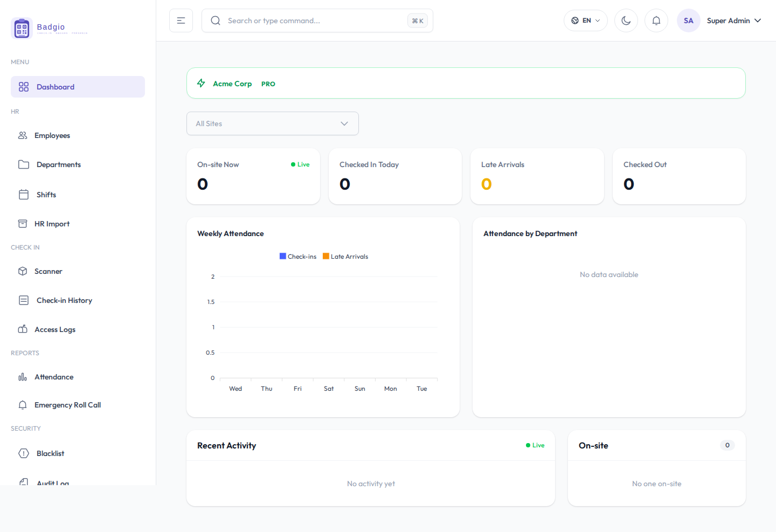Click 'No one on-site' text

click(x=656, y=483)
